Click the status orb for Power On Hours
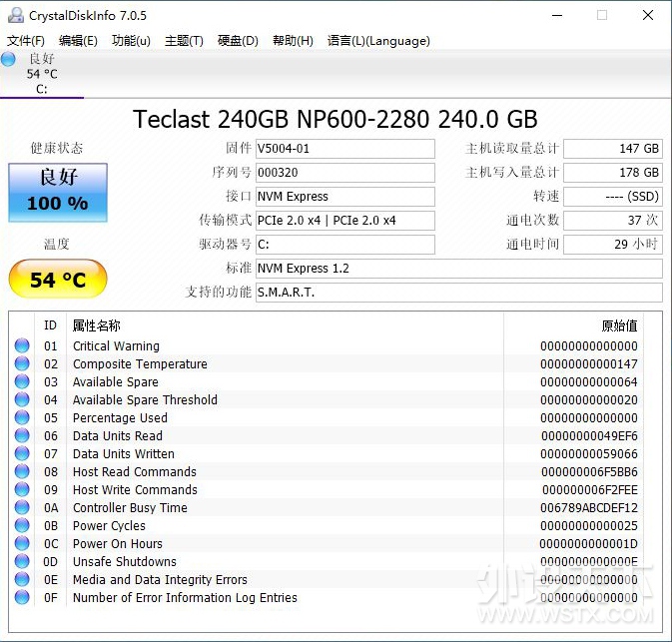 pyautogui.click(x=22, y=543)
